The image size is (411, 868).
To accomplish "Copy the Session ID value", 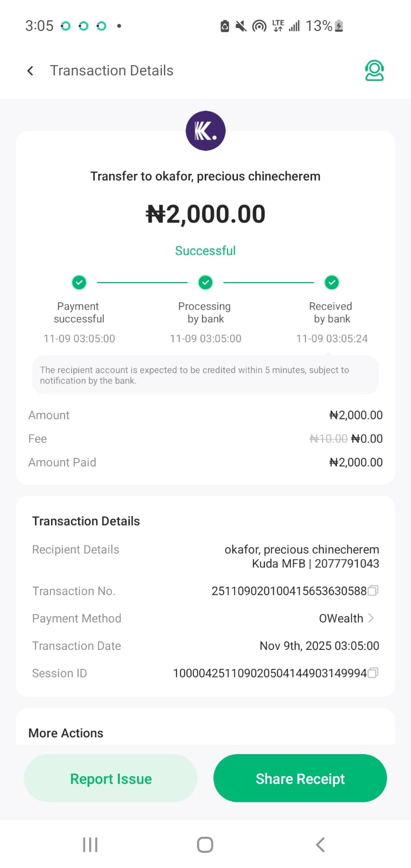I will 373,673.
